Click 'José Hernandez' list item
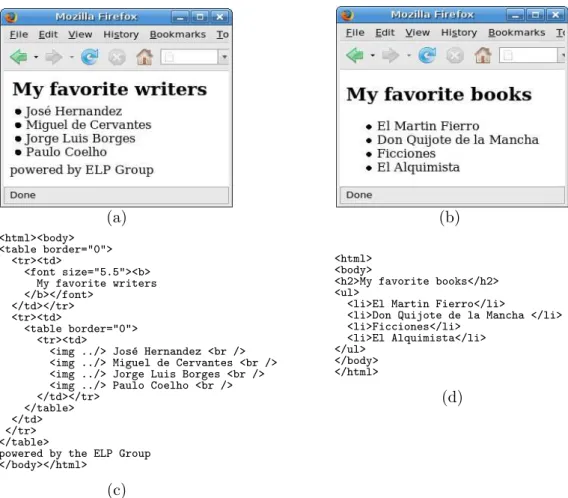Screen dimensions: 568x498 tap(74, 111)
